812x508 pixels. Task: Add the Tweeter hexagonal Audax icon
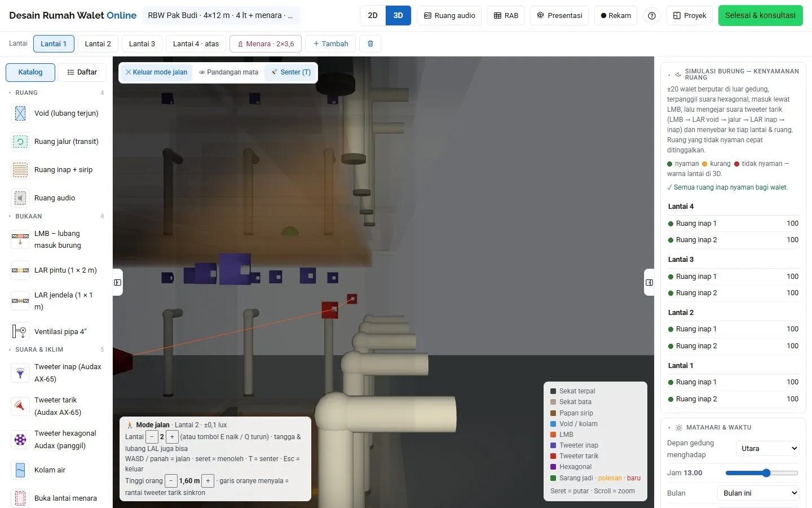point(20,440)
